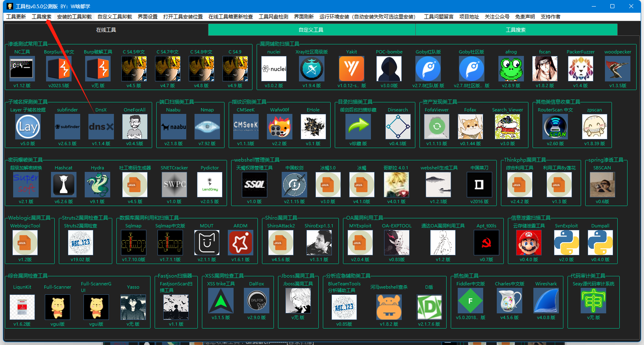
Task: Switch to the 在线工具 tab
Action: coord(106,30)
